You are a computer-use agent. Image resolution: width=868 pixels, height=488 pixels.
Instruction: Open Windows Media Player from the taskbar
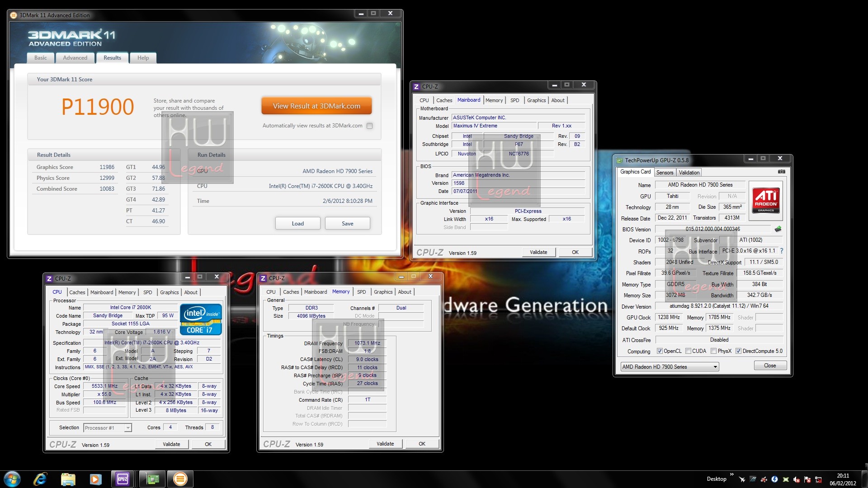point(95,479)
